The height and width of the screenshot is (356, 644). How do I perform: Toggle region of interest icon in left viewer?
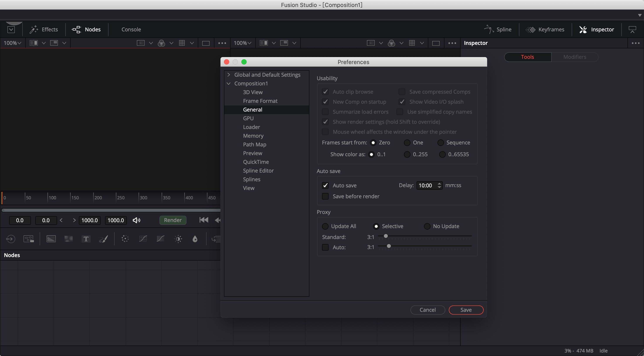pyautogui.click(x=141, y=43)
